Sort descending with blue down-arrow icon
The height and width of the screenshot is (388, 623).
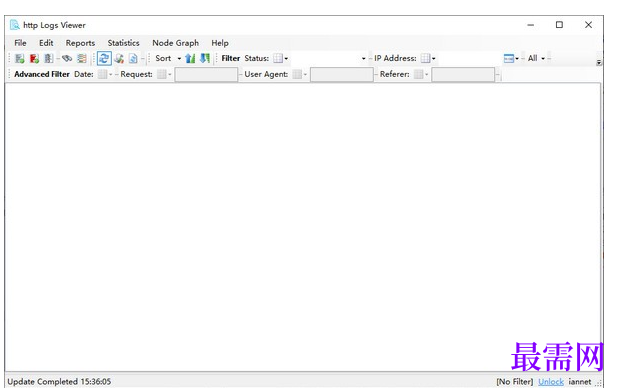click(x=205, y=58)
